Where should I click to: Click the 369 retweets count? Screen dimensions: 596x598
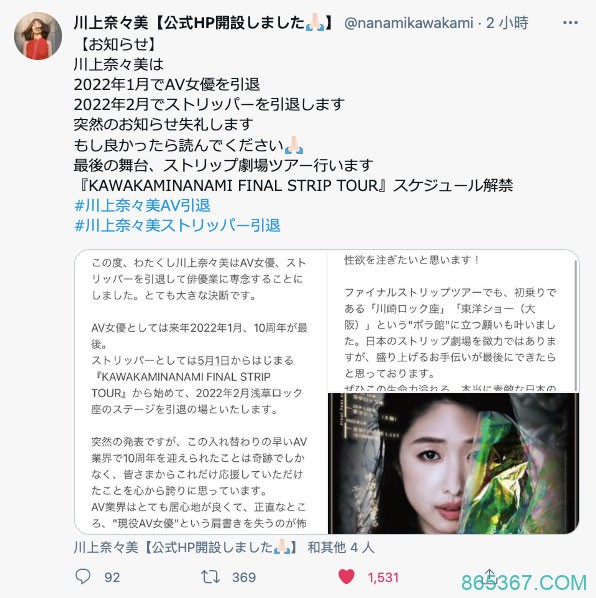click(x=244, y=577)
